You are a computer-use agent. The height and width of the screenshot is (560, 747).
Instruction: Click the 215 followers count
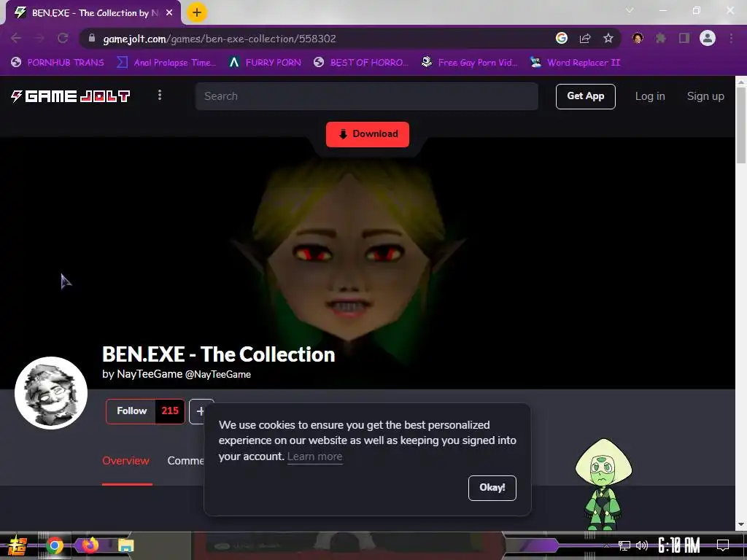pyautogui.click(x=169, y=411)
